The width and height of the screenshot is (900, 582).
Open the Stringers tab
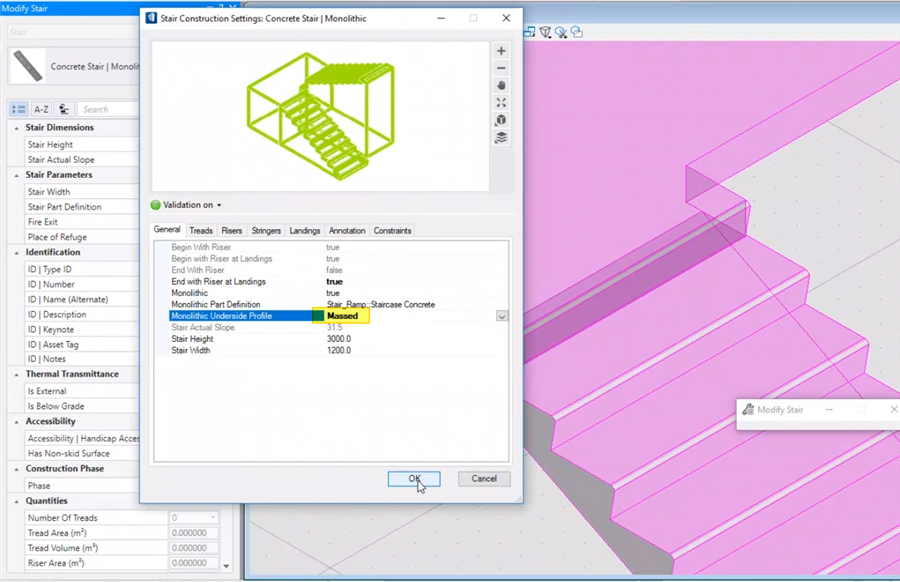[266, 231]
